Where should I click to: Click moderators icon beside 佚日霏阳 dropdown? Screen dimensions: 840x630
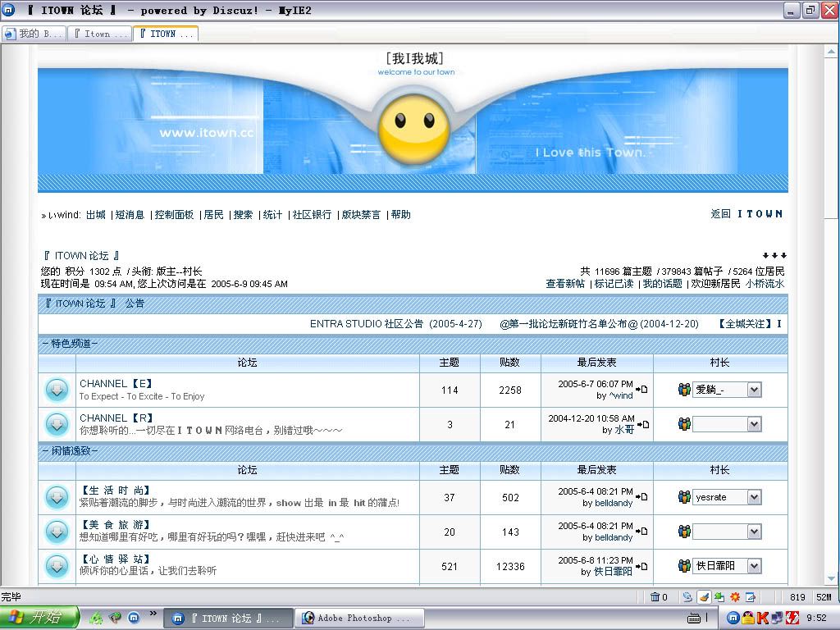point(684,566)
